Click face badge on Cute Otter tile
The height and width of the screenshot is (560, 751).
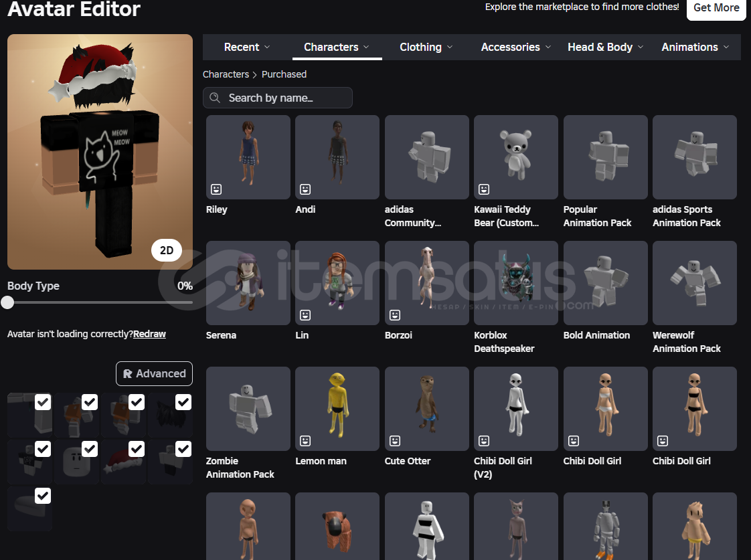pyautogui.click(x=395, y=441)
